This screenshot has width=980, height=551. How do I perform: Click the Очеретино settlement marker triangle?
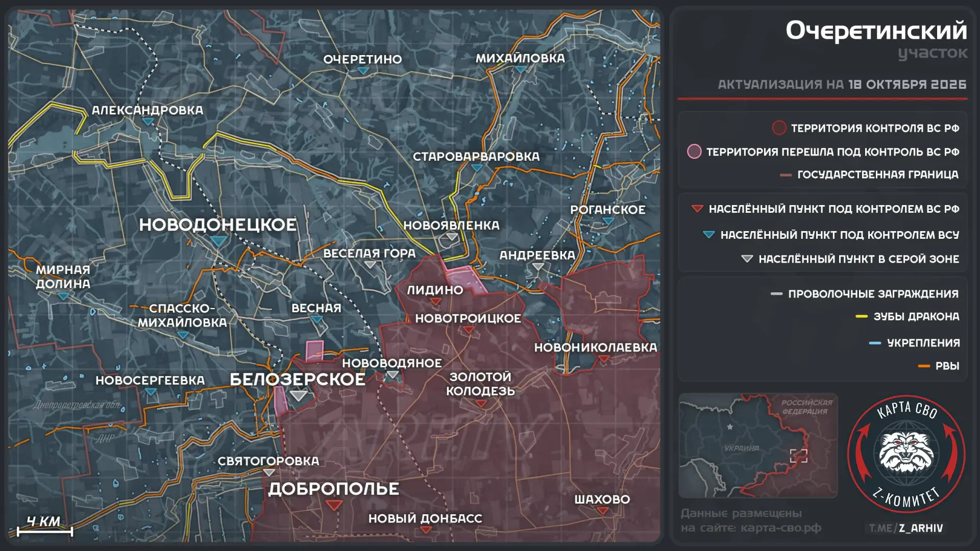[x=363, y=71]
